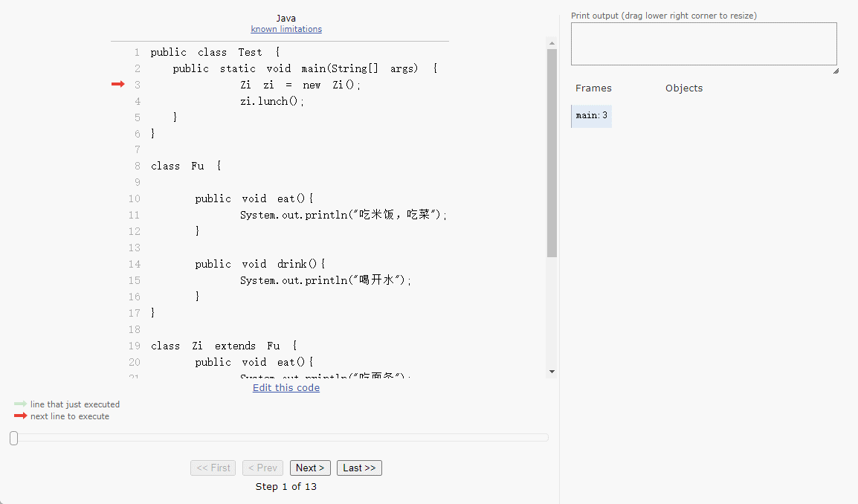Select the main:3 stack frame
This screenshot has width=858, height=504.
pyautogui.click(x=592, y=116)
